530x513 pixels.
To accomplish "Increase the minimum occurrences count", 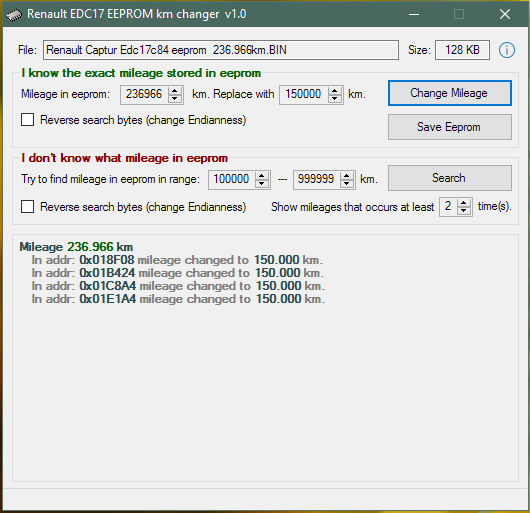I will coord(463,203).
